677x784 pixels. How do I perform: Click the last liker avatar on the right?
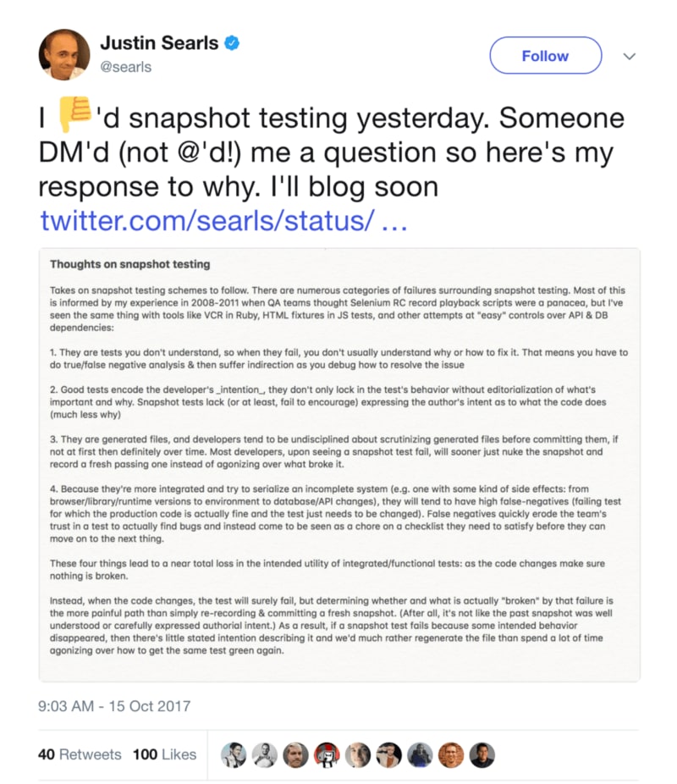(x=483, y=754)
